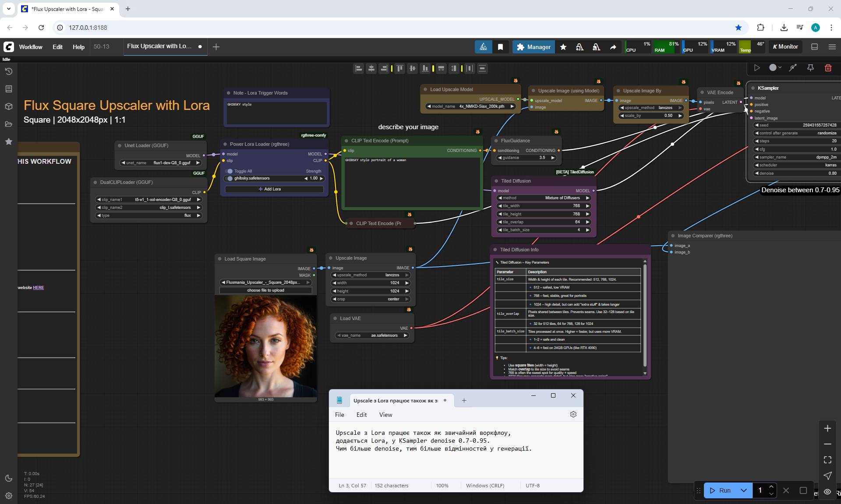This screenshot has width=841, height=504.
Task: Increase the batch count stepper
Action: [x=771, y=487]
